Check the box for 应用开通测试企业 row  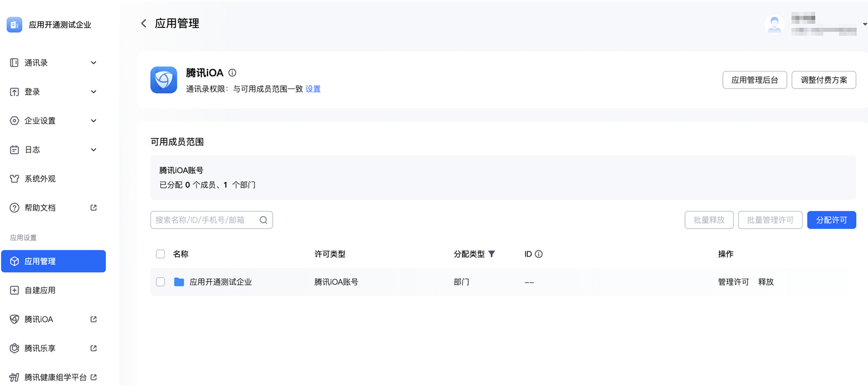pyautogui.click(x=160, y=282)
